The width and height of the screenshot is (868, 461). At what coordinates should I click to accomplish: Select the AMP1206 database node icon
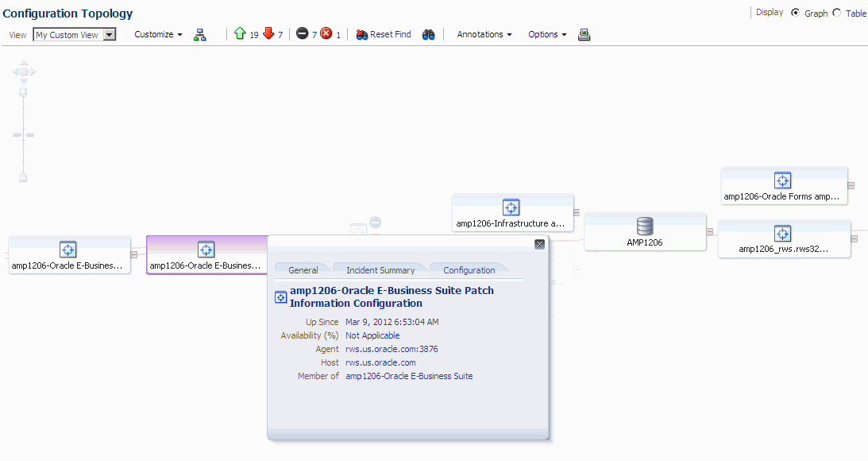[645, 226]
